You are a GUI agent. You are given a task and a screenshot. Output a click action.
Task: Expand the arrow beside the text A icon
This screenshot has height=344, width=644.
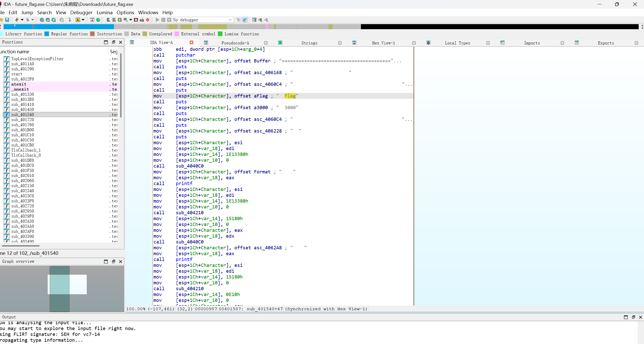click(83, 20)
